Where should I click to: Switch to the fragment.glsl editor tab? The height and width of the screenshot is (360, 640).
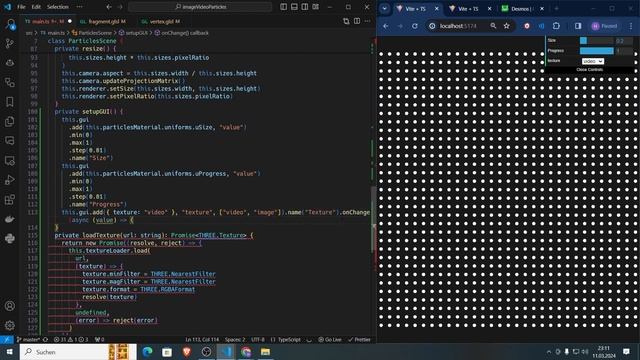103,21
